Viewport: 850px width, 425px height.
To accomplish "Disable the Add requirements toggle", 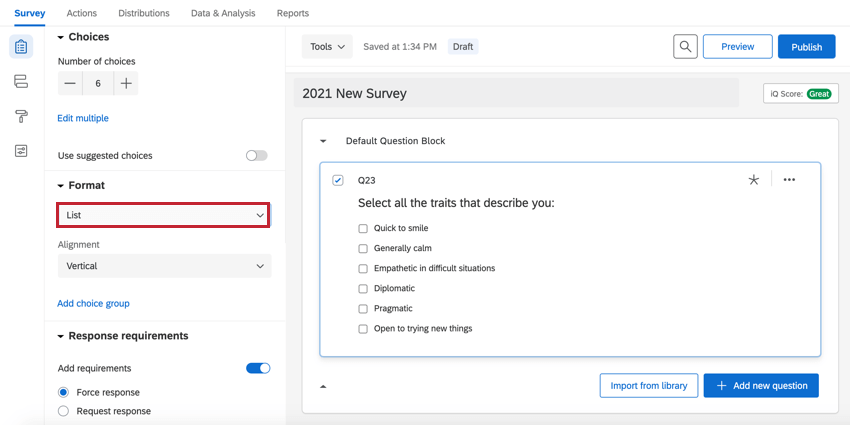I will [258, 368].
